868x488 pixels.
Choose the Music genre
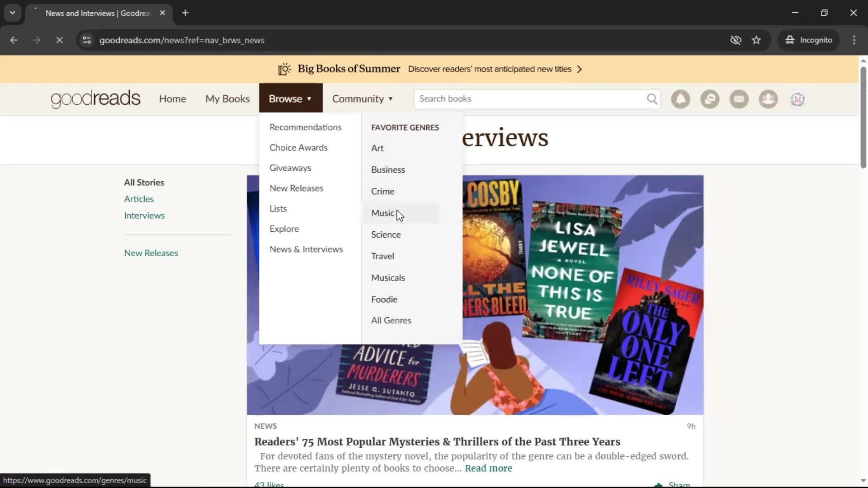point(382,213)
